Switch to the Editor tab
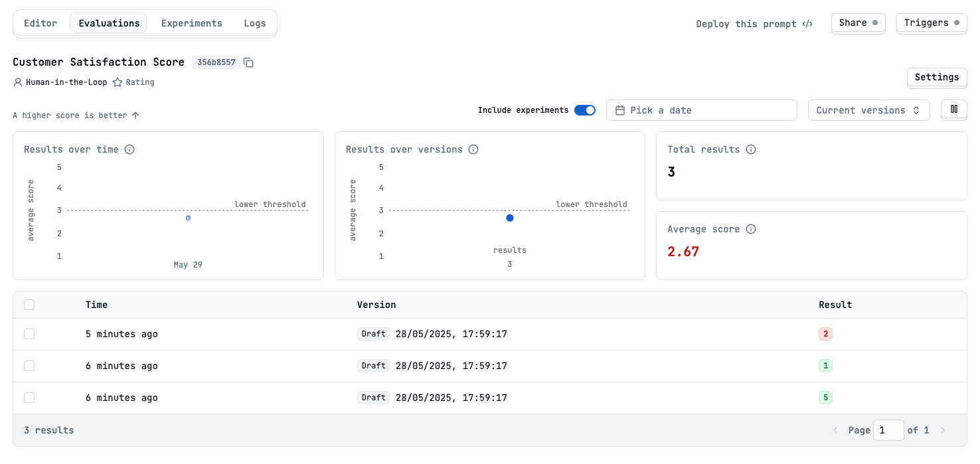Image resolution: width=980 pixels, height=464 pixels. click(x=41, y=23)
